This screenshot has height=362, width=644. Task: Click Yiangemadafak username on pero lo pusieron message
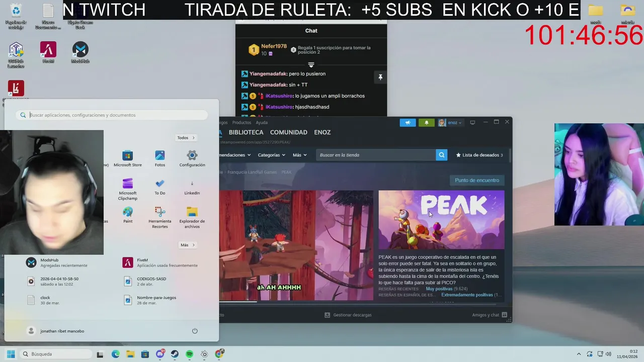(268, 74)
